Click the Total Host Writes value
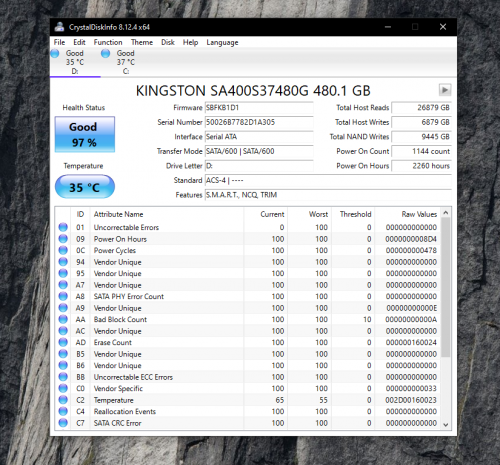Image resolution: width=500 pixels, height=465 pixels. (421, 122)
